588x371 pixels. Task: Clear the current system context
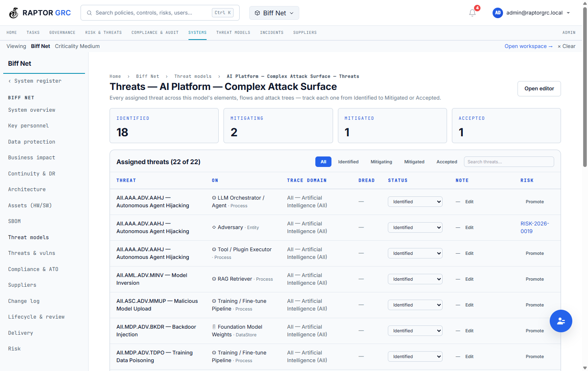(567, 46)
